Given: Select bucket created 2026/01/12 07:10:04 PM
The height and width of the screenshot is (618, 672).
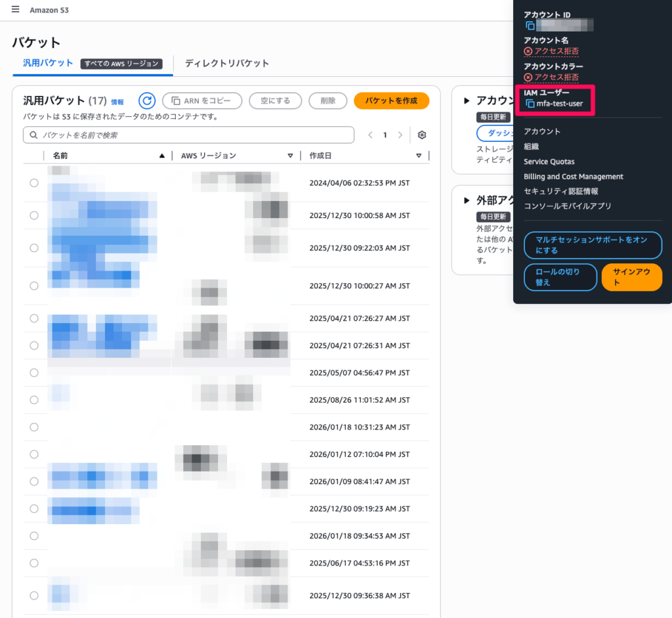Looking at the screenshot, I should (34, 454).
